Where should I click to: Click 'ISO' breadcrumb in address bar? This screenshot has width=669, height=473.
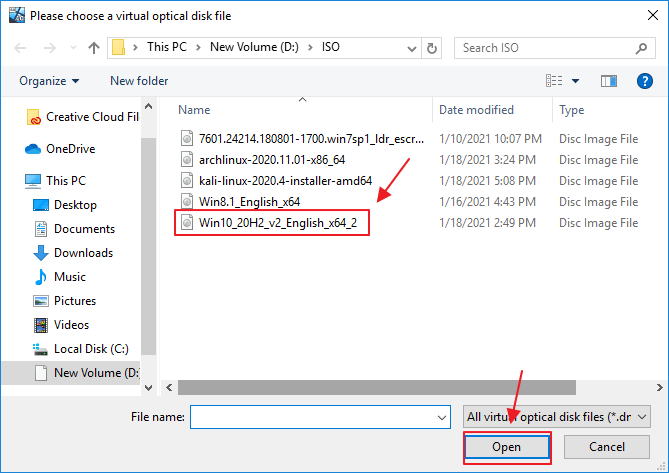331,47
